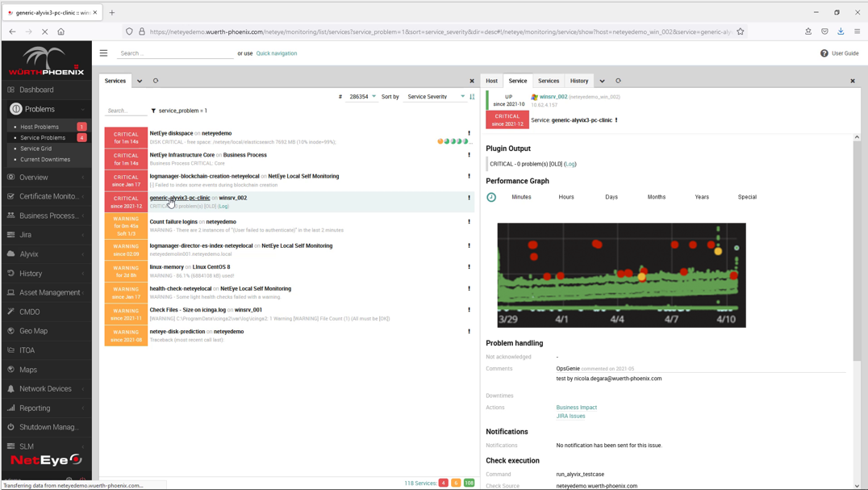Open Network Devices in the sidebar

point(45,388)
